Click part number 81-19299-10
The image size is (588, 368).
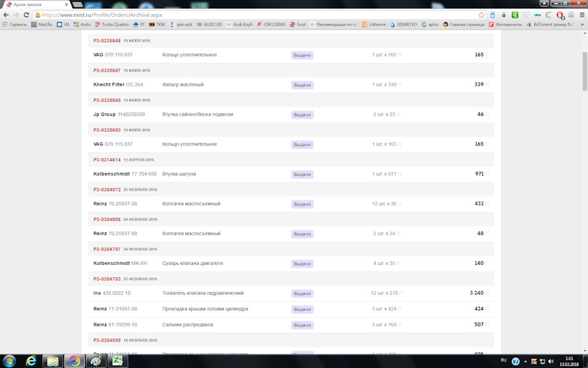[x=123, y=324]
